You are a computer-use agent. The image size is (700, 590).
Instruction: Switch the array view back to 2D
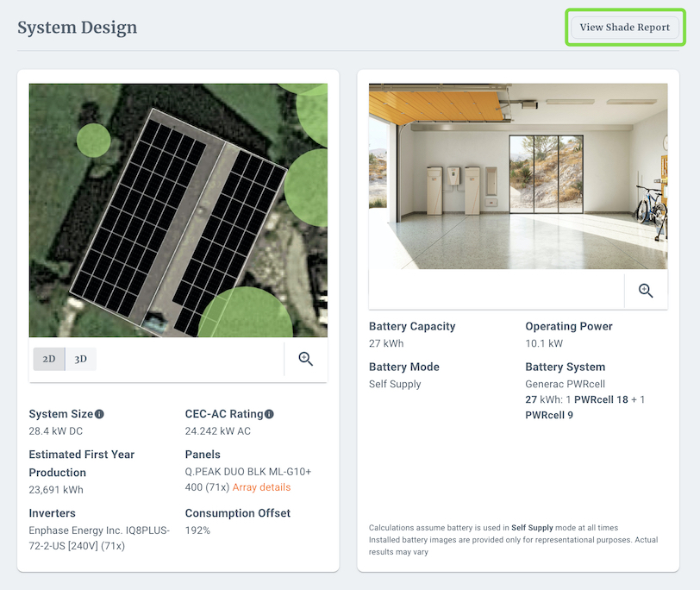pos(50,359)
